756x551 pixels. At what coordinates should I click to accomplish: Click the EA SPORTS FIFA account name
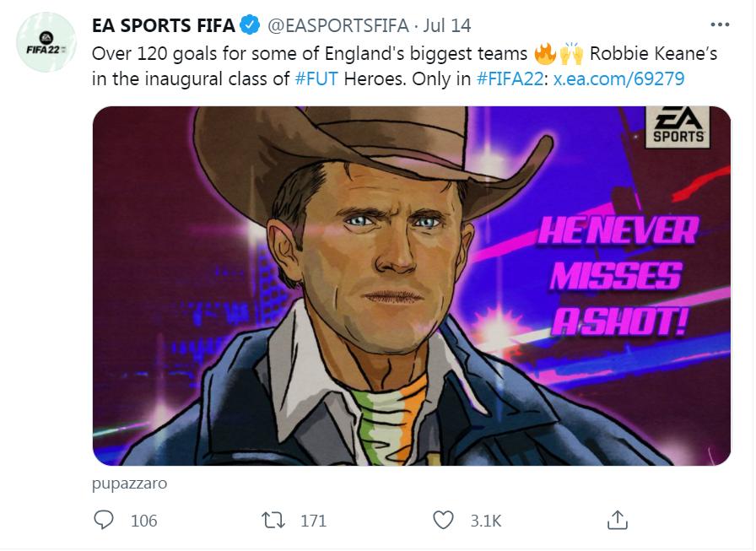pyautogui.click(x=164, y=26)
